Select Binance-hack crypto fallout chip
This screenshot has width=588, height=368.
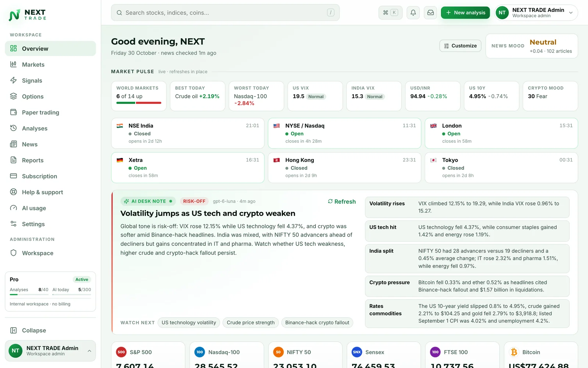tap(317, 323)
